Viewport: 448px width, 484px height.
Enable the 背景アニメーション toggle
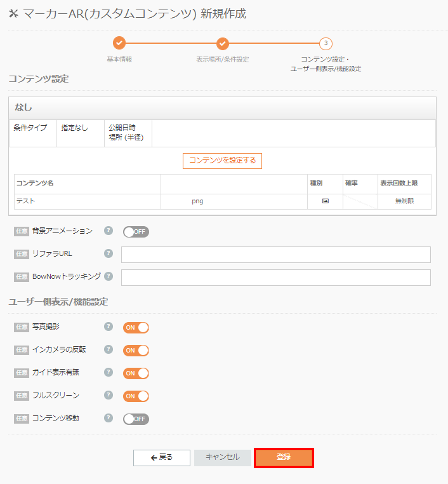136,232
